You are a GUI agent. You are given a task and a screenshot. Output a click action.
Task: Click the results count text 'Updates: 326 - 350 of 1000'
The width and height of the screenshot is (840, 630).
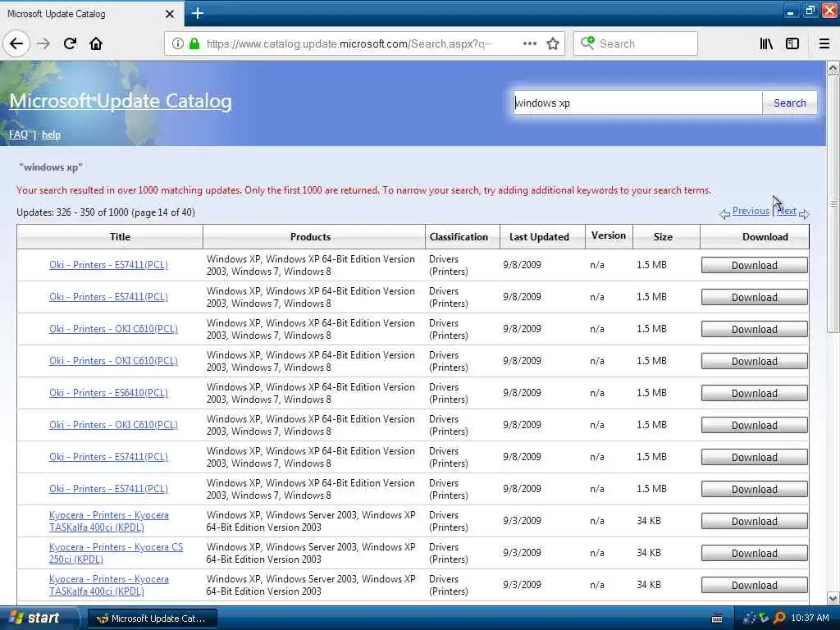tap(73, 212)
